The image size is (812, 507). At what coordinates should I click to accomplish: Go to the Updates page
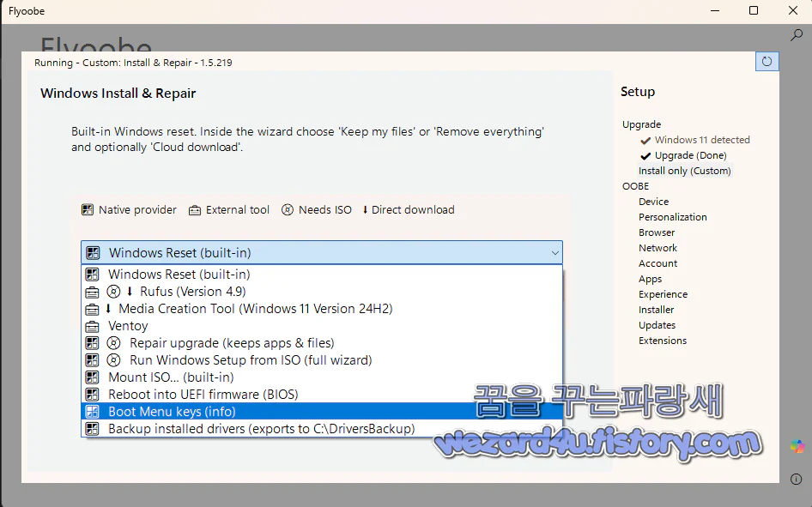[657, 325]
